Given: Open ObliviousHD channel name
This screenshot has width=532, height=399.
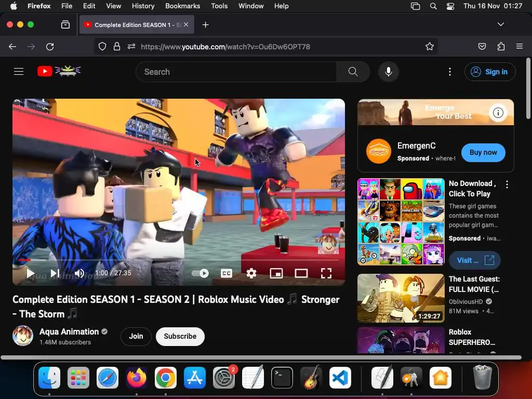Looking at the screenshot, I should (x=465, y=302).
